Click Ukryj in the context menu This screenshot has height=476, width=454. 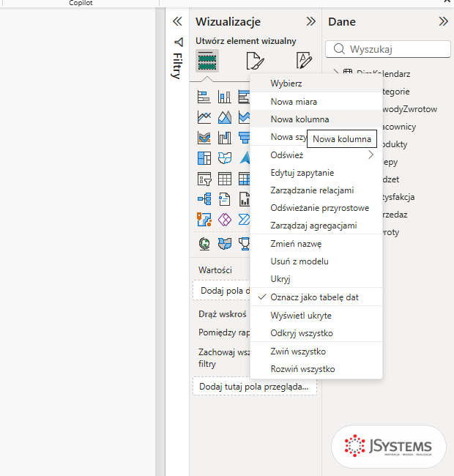[x=316, y=279]
